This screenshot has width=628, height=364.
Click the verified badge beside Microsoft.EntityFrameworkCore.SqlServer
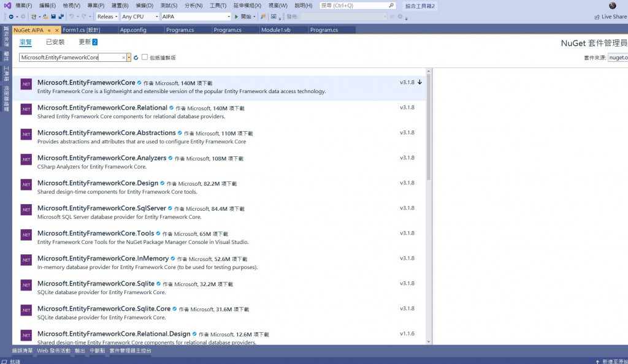coord(170,208)
